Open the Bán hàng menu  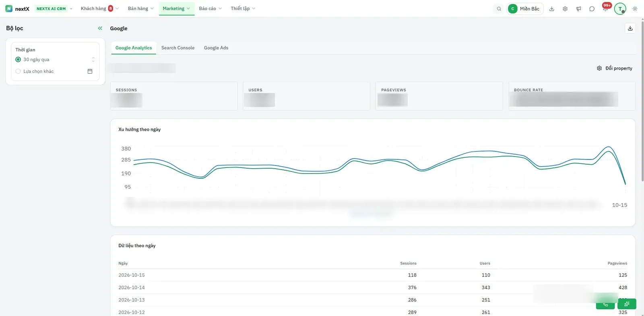(140, 8)
